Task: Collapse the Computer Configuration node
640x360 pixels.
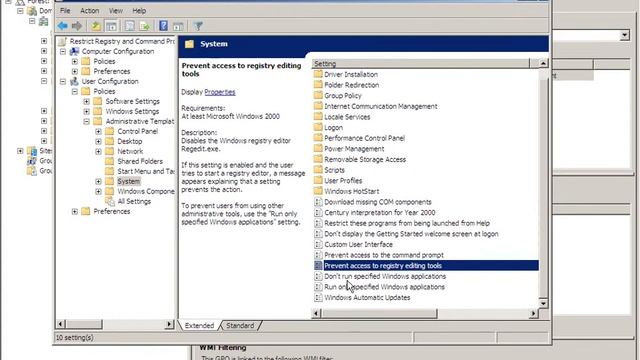Action: point(63,51)
